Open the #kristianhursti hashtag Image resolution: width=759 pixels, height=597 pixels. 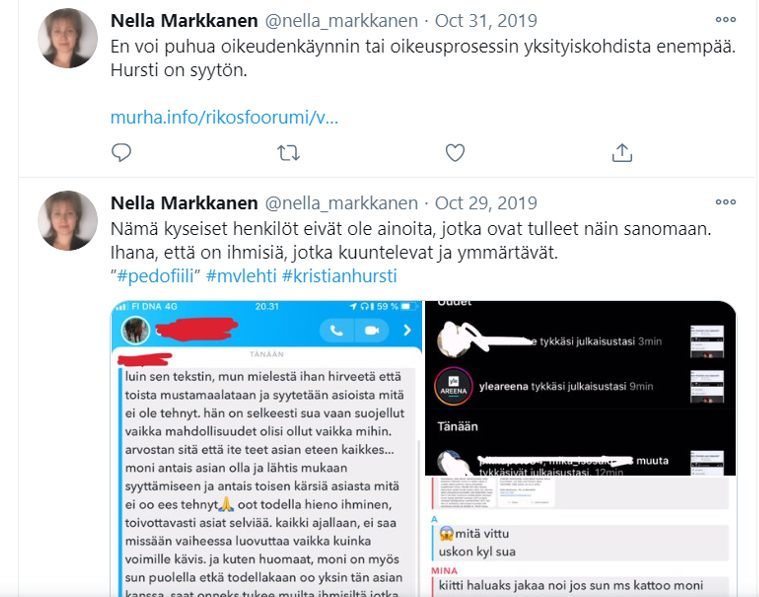click(339, 276)
